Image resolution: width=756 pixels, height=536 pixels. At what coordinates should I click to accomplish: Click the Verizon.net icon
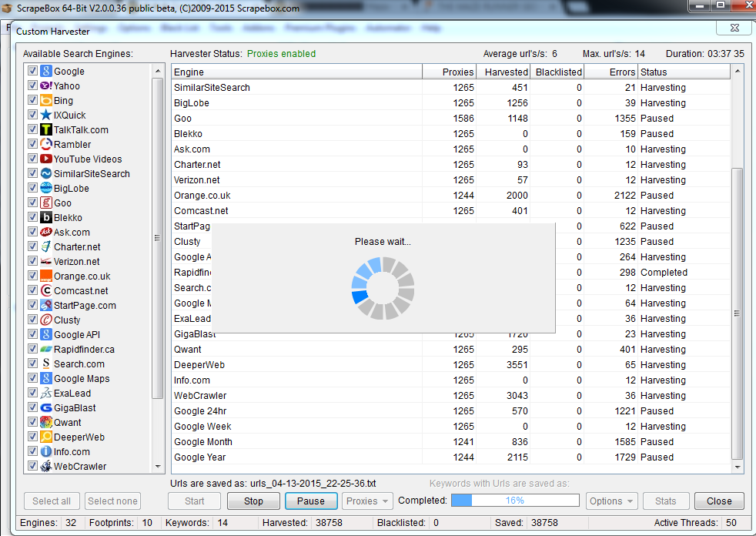pyautogui.click(x=45, y=262)
